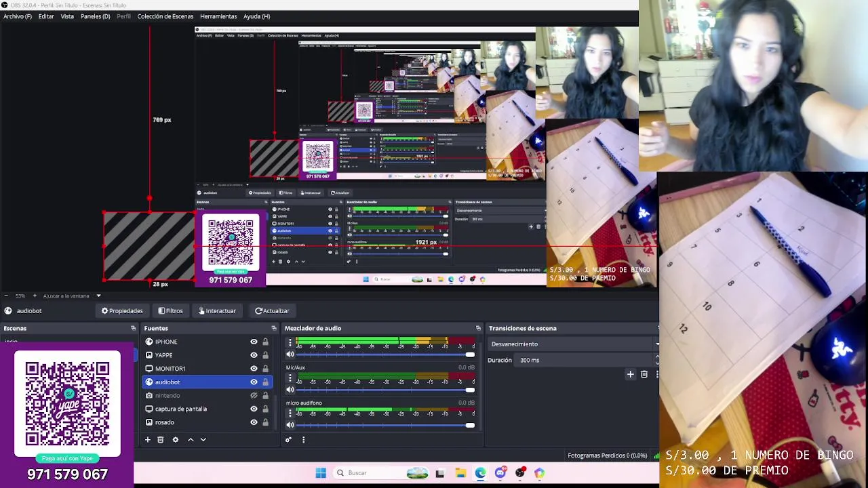Hide the IPHONE source
868x488 pixels.
coord(254,342)
